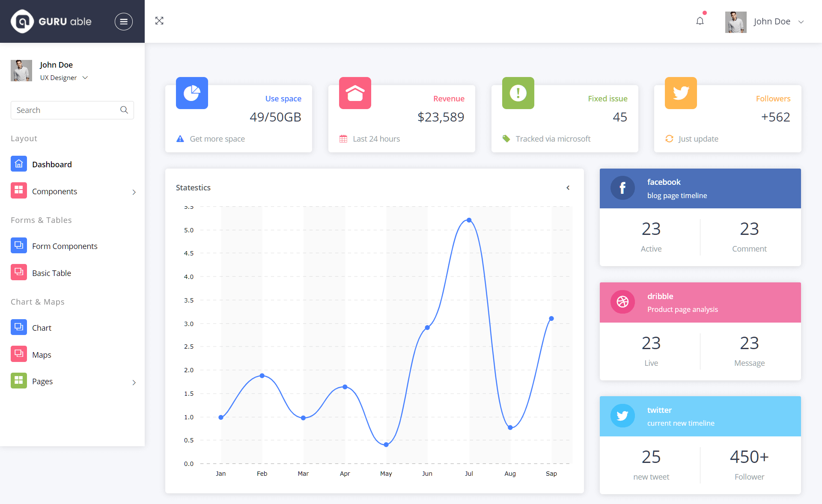
Task: Click the Get more space link
Action: (x=217, y=139)
